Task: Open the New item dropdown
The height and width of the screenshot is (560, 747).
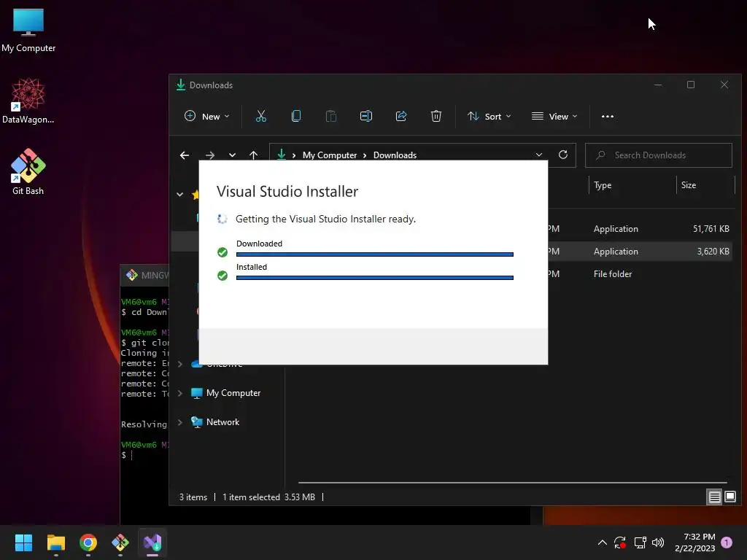Action: 207,116
